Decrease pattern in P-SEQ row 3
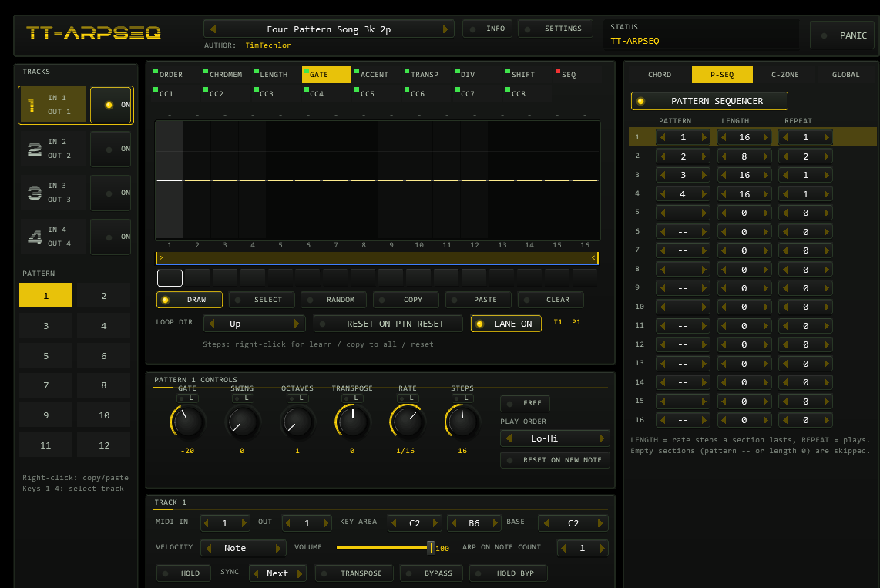Image resolution: width=880 pixels, height=588 pixels. pyautogui.click(x=663, y=175)
